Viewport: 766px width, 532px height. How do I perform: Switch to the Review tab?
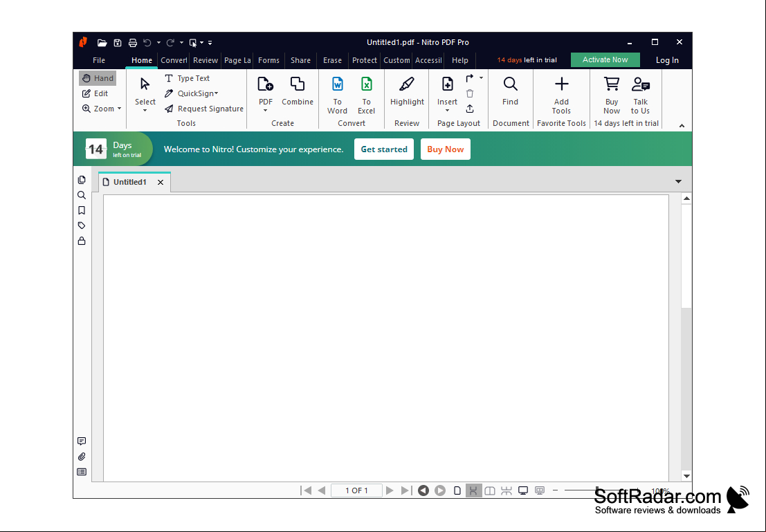pyautogui.click(x=206, y=60)
